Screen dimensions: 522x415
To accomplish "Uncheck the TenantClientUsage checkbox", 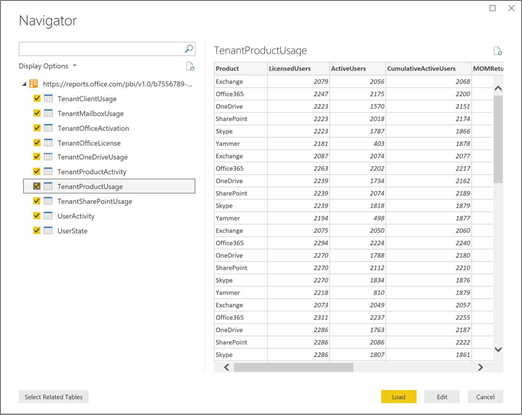I will click(37, 98).
